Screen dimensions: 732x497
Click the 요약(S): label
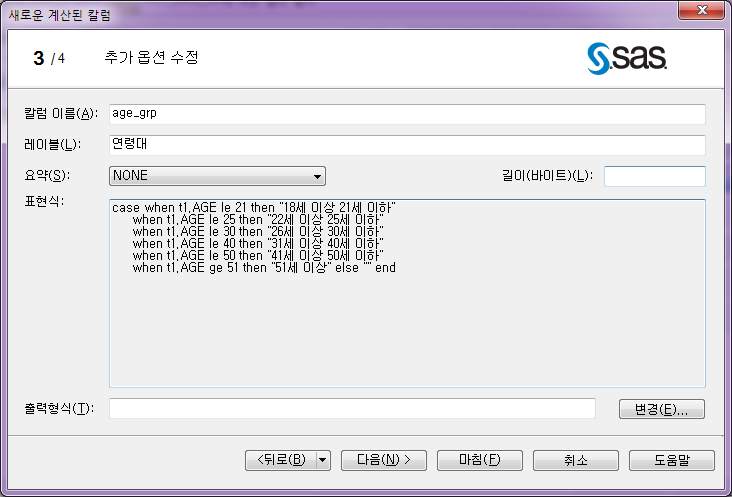47,175
